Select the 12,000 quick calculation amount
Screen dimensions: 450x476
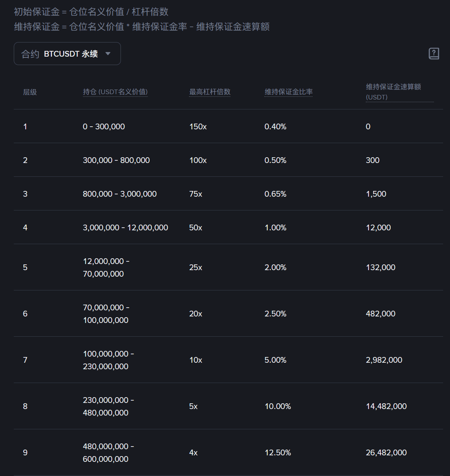[378, 228]
